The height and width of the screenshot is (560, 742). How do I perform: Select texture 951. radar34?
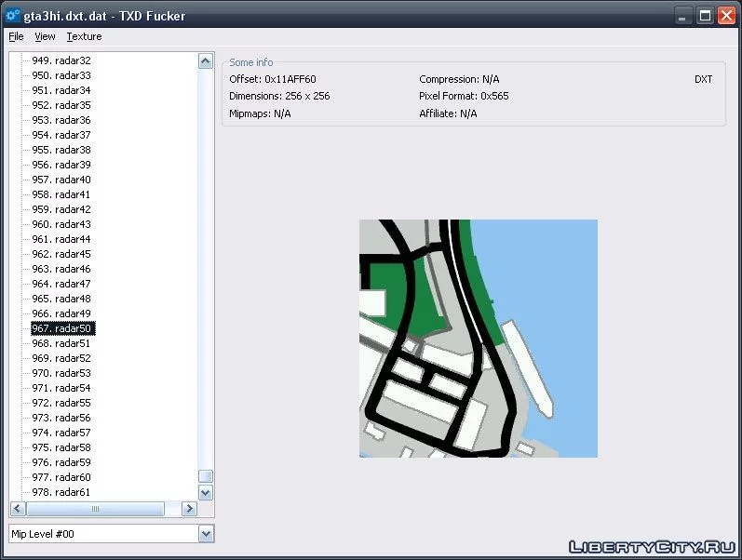(x=61, y=90)
